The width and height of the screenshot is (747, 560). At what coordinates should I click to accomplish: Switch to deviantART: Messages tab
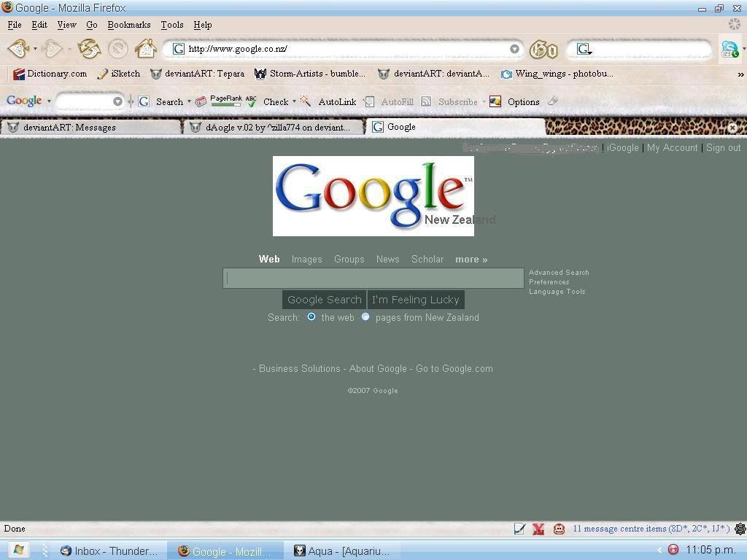(x=90, y=127)
